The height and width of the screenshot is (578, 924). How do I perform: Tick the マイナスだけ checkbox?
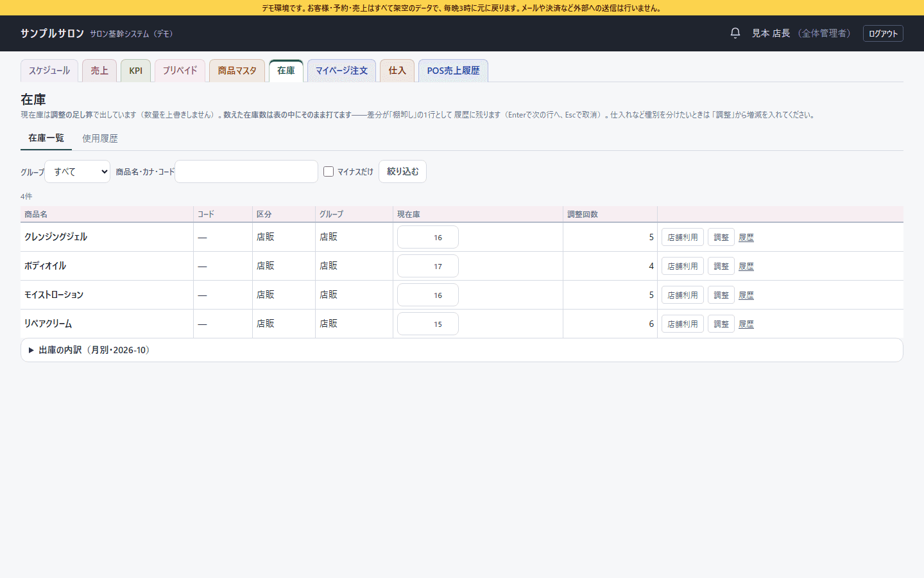(329, 171)
